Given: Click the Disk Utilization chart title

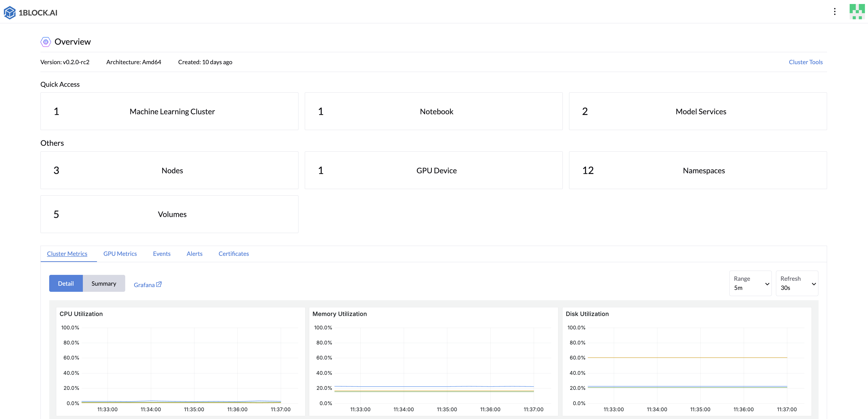Looking at the screenshot, I should tap(587, 314).
